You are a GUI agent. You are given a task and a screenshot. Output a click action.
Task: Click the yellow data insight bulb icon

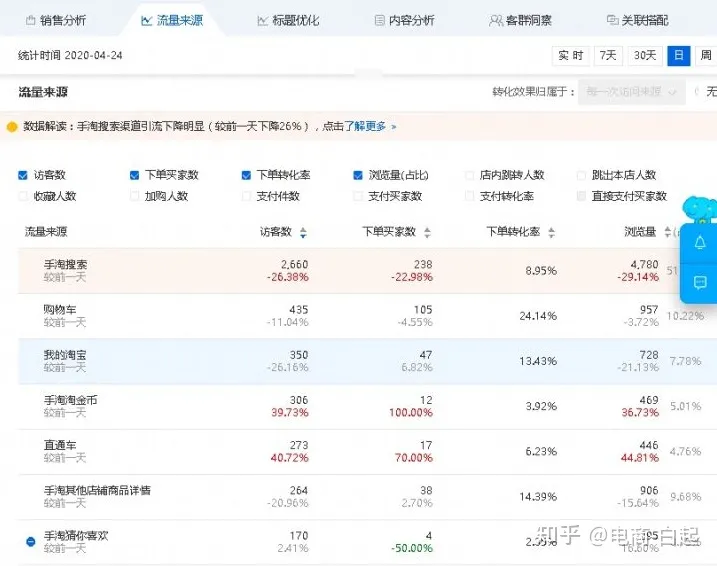[x=12, y=127]
